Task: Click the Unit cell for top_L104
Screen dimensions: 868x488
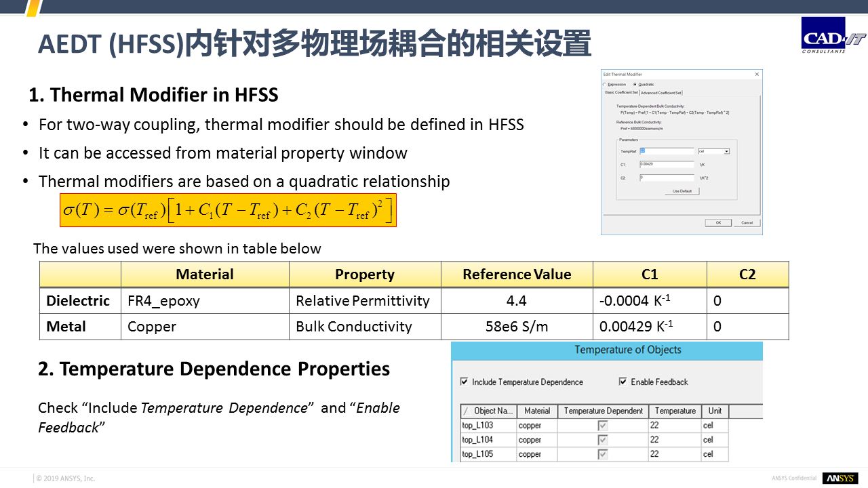Action: (713, 440)
